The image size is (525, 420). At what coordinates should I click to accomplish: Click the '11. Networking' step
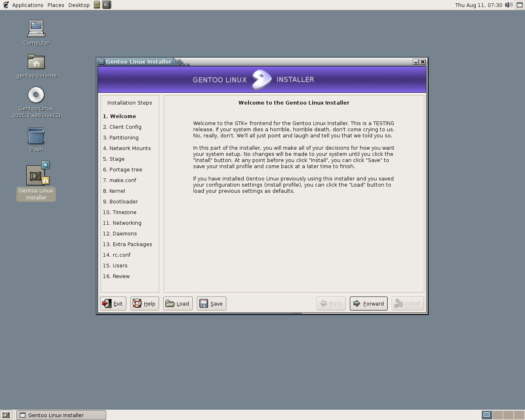point(122,223)
